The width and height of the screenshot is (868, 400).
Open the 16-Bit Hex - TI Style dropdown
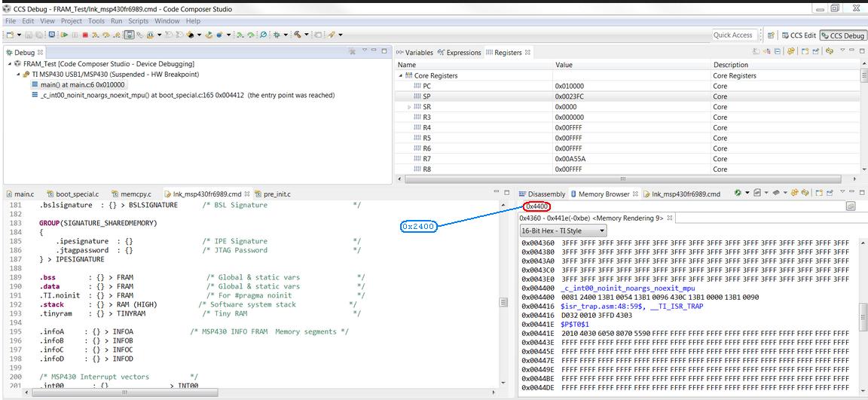pos(564,231)
